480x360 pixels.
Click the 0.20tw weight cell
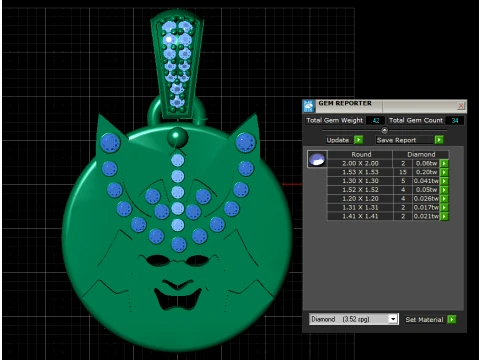(426, 172)
